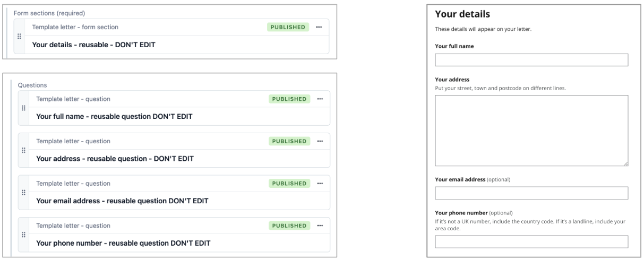Open three-dot menu for Your full name question
Screen dimensions: 644x260
click(320, 99)
